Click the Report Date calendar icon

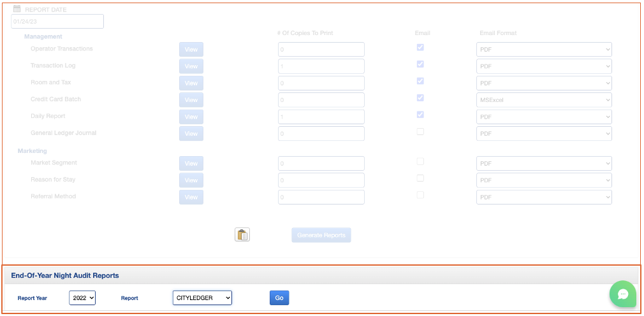click(17, 10)
